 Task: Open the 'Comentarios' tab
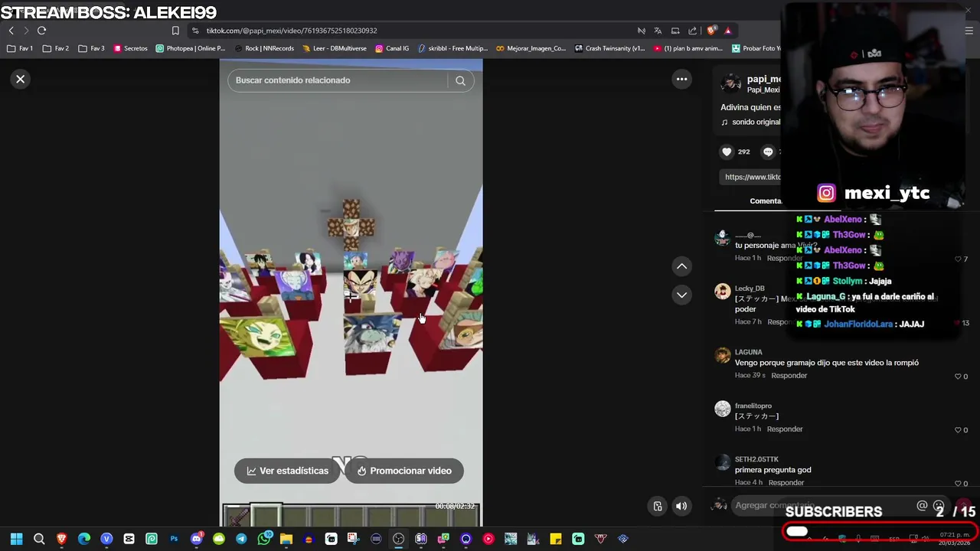[766, 201]
